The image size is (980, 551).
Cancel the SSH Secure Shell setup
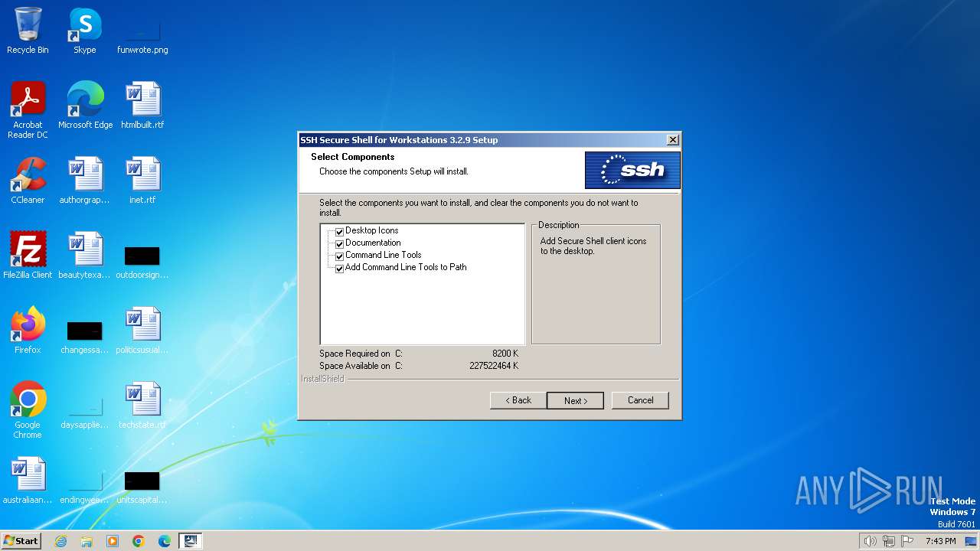(640, 400)
